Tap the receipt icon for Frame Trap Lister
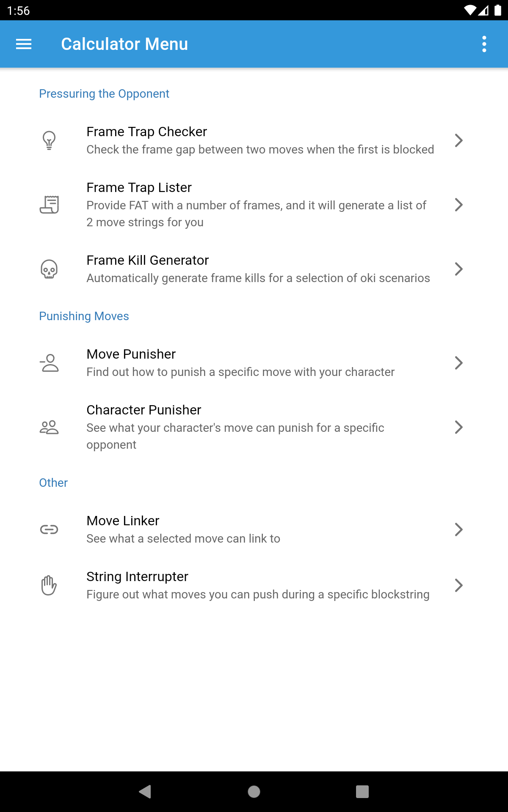This screenshot has height=812, width=508. pyautogui.click(x=49, y=205)
